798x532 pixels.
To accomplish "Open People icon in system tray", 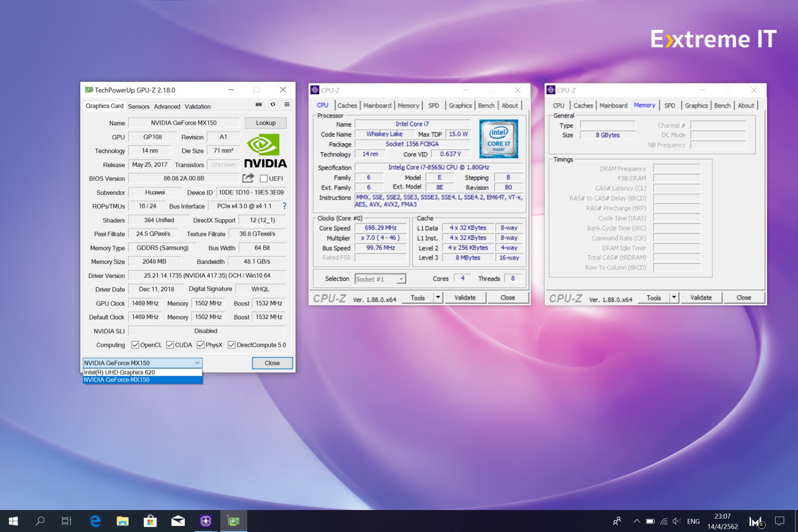I will [617, 521].
